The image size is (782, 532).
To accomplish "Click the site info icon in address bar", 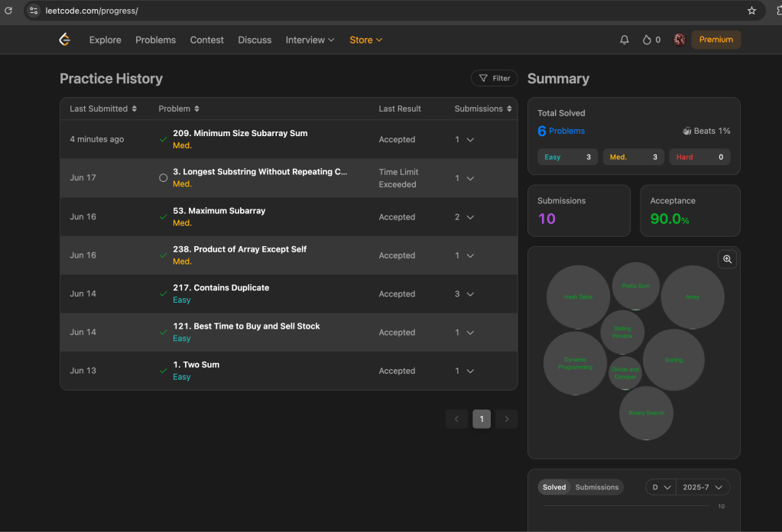I will (34, 11).
